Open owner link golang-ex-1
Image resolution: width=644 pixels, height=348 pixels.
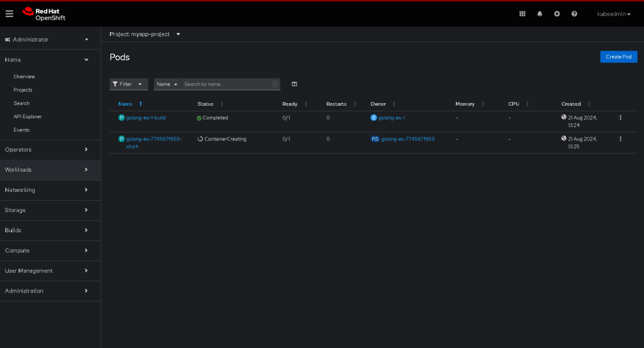[392, 118]
